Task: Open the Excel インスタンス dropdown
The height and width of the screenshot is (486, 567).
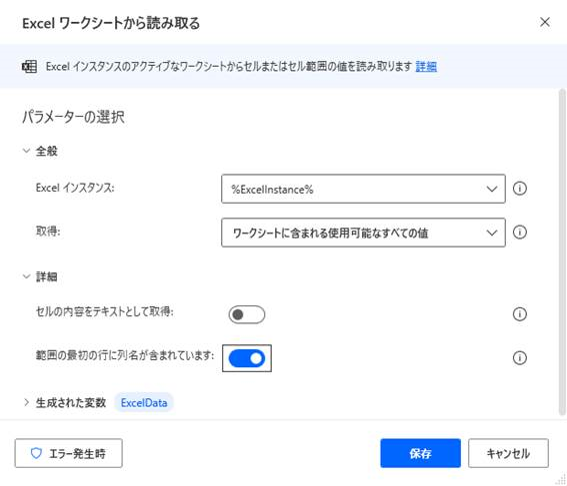Action: tap(363, 189)
